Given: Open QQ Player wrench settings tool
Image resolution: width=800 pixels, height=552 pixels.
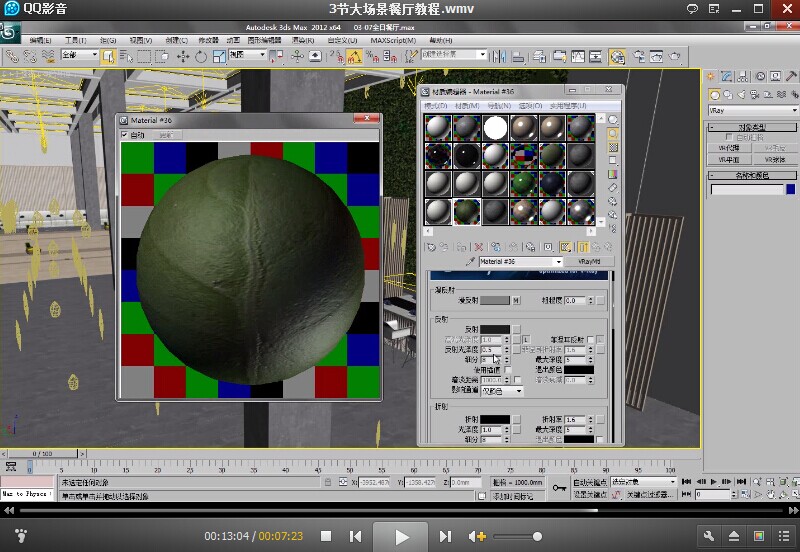Looking at the screenshot, I should coord(709,536).
